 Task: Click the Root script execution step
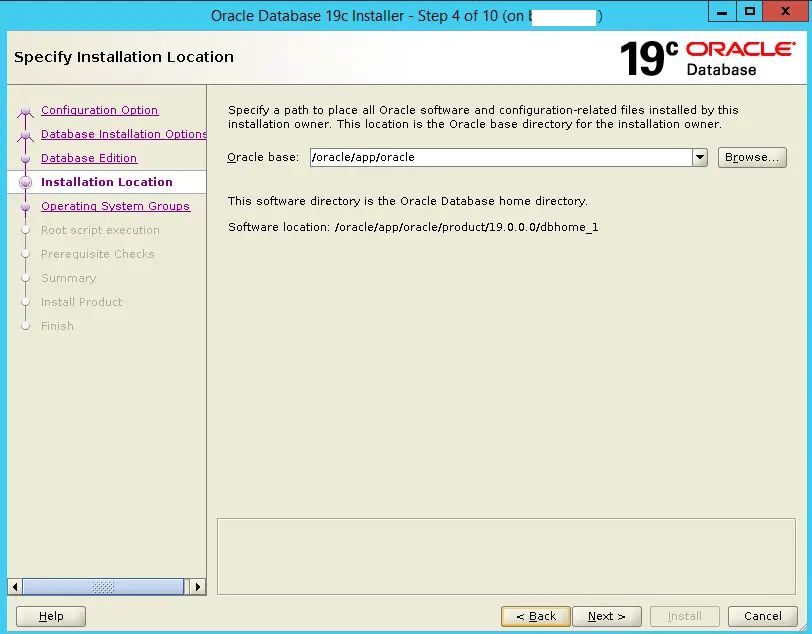100,230
